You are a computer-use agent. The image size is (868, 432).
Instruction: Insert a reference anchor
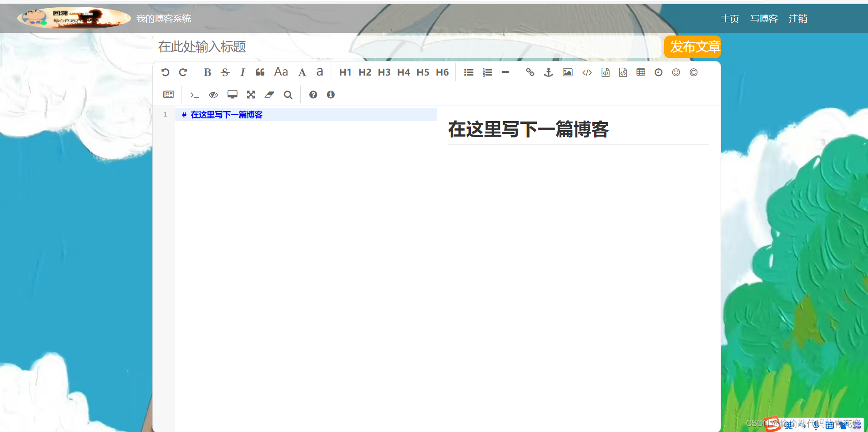(549, 72)
